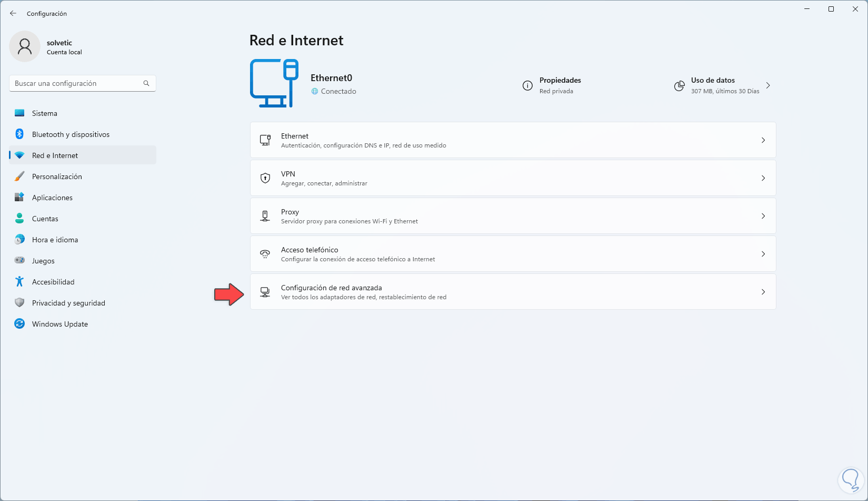This screenshot has height=501, width=868.
Task: Click the Accesibilidad figure icon
Action: click(x=19, y=282)
